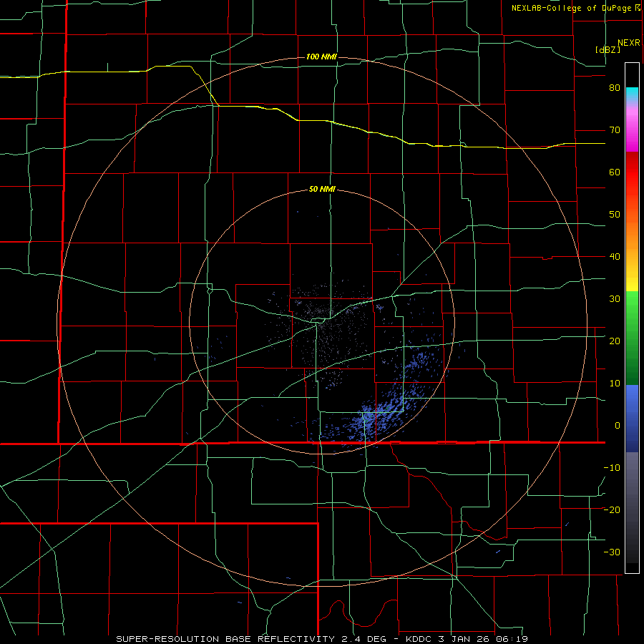
Task: Click the blue segment of the color bar
Action: tap(632, 419)
